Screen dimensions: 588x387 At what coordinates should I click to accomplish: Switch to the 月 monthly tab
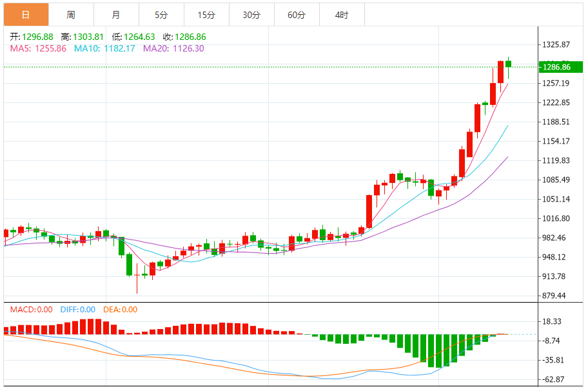[116, 15]
